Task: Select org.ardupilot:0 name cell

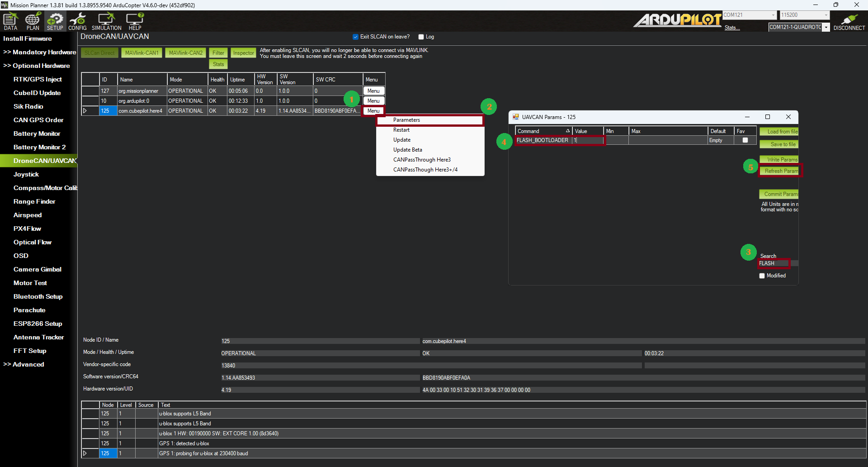Action: [142, 101]
